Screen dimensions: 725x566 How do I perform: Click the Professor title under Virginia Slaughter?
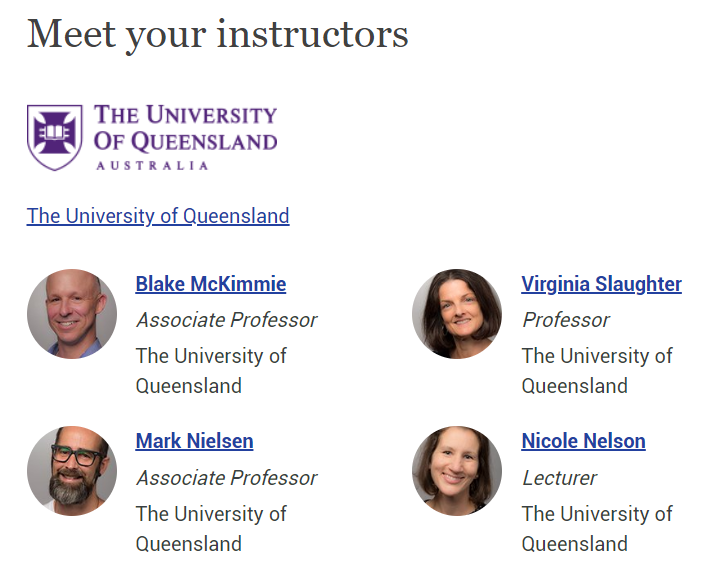(x=566, y=320)
